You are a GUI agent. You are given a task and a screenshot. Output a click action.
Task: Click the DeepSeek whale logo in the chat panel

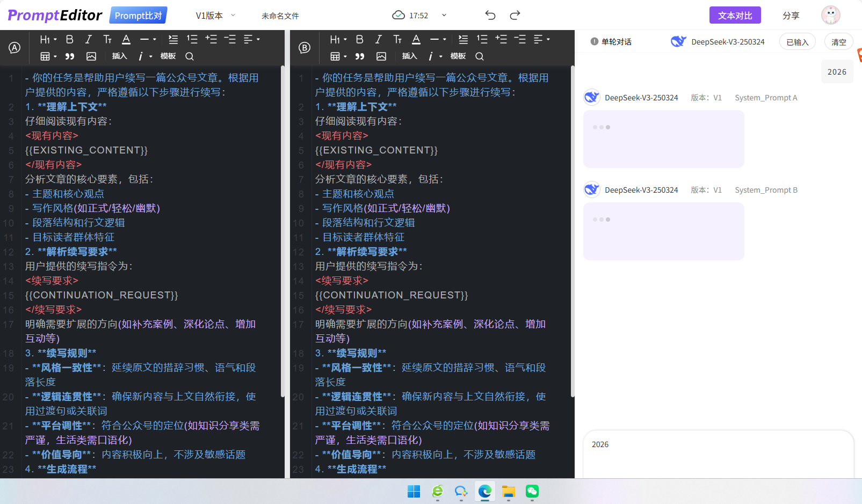678,41
